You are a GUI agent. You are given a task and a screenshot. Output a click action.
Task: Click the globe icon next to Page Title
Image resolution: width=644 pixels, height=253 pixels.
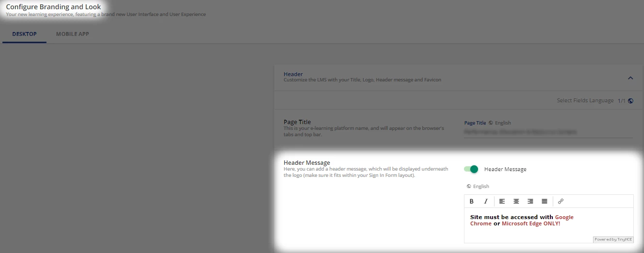pyautogui.click(x=491, y=123)
